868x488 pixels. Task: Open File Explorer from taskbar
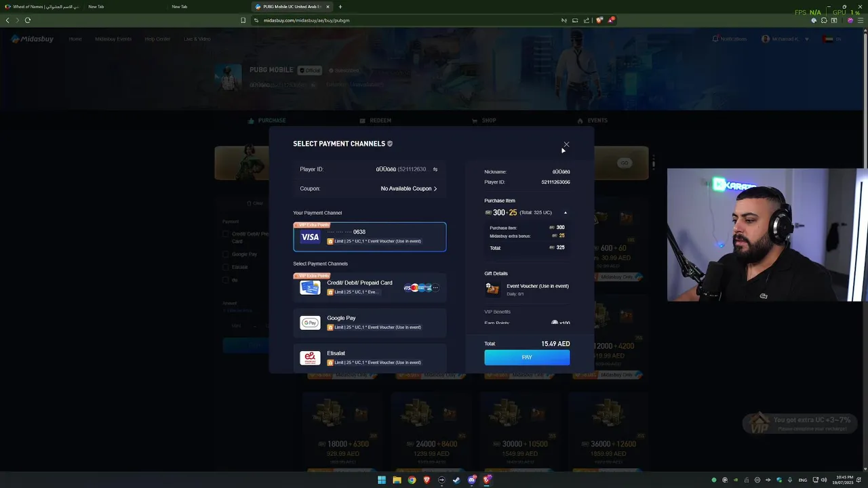click(x=397, y=480)
